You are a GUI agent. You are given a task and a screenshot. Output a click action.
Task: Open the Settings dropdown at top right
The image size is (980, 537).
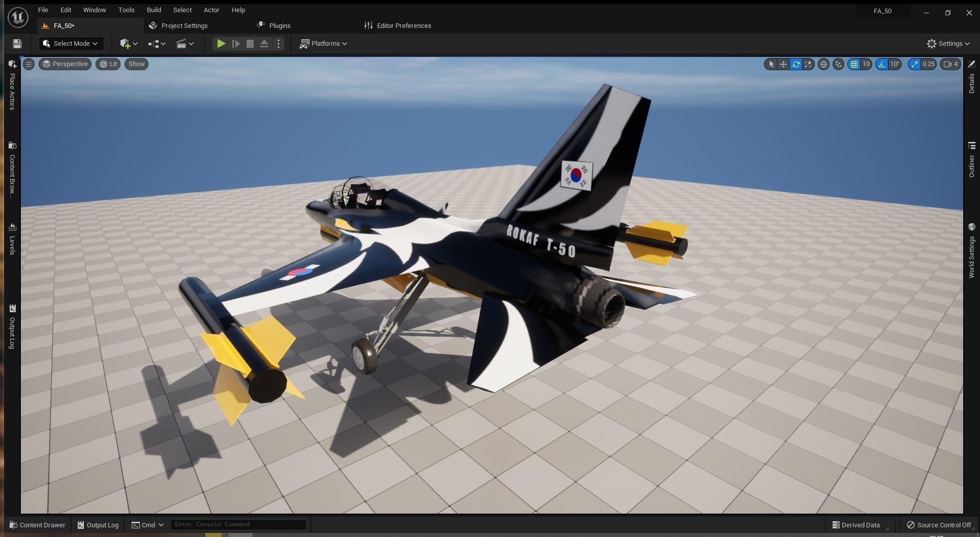click(x=948, y=44)
